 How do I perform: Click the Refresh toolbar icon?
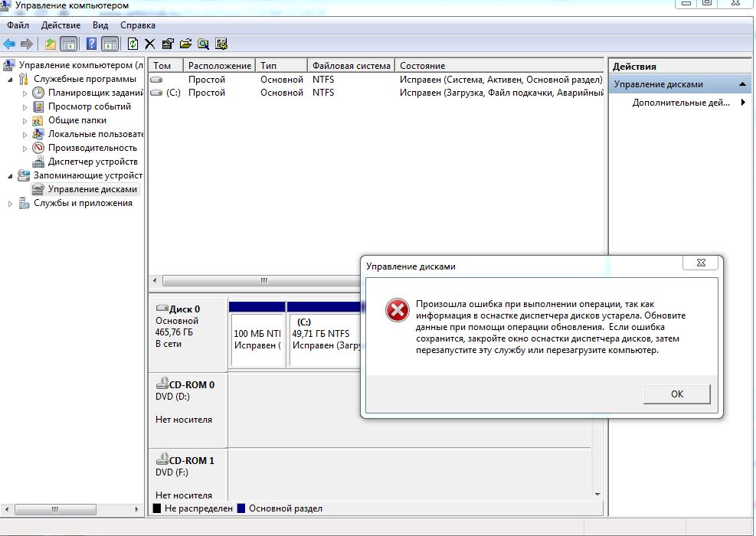[x=133, y=44]
